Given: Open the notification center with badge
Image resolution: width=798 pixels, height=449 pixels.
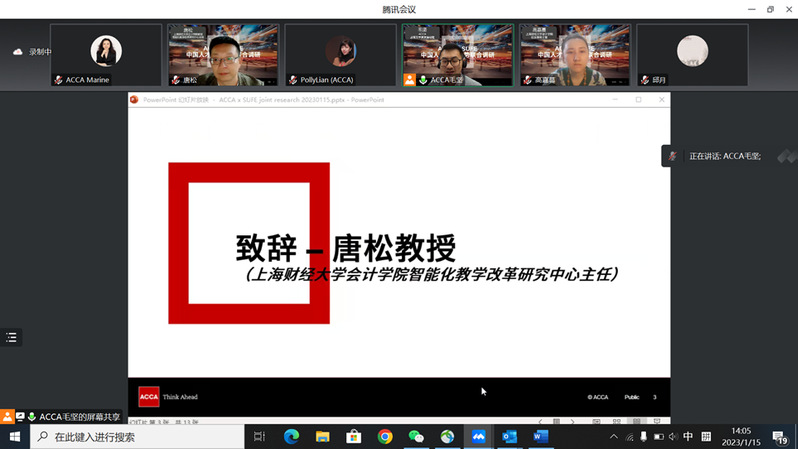Looking at the screenshot, I should click(780, 437).
